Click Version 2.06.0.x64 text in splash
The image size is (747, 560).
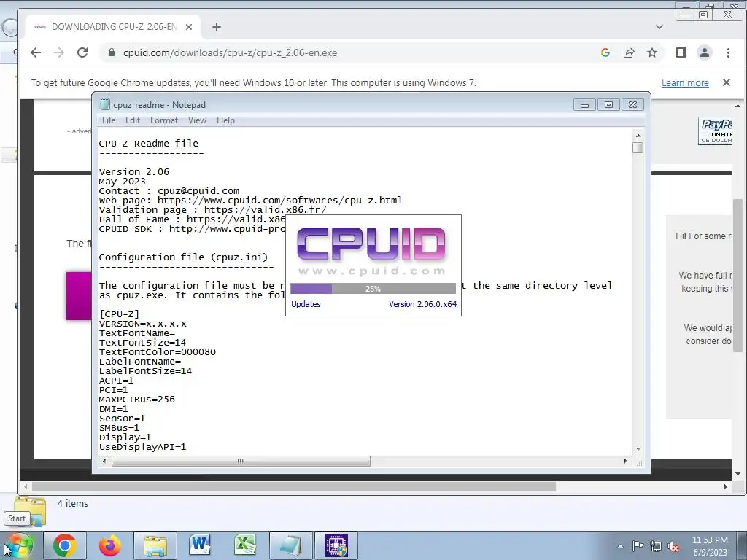pos(422,304)
